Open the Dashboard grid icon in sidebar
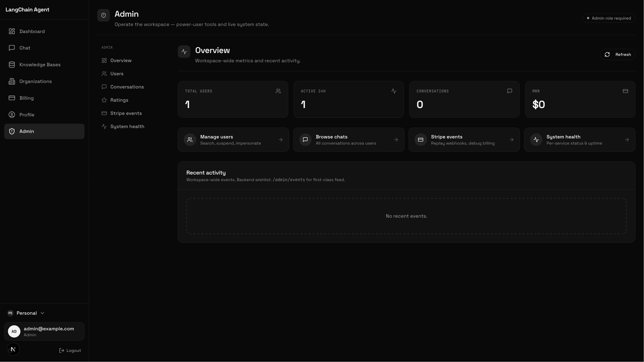Image resolution: width=644 pixels, height=362 pixels. (x=12, y=31)
